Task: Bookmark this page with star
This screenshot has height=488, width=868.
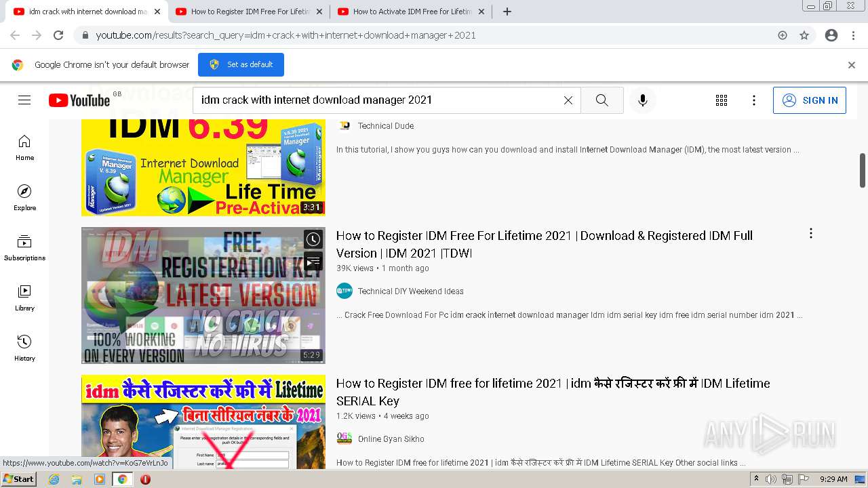Action: point(804,35)
